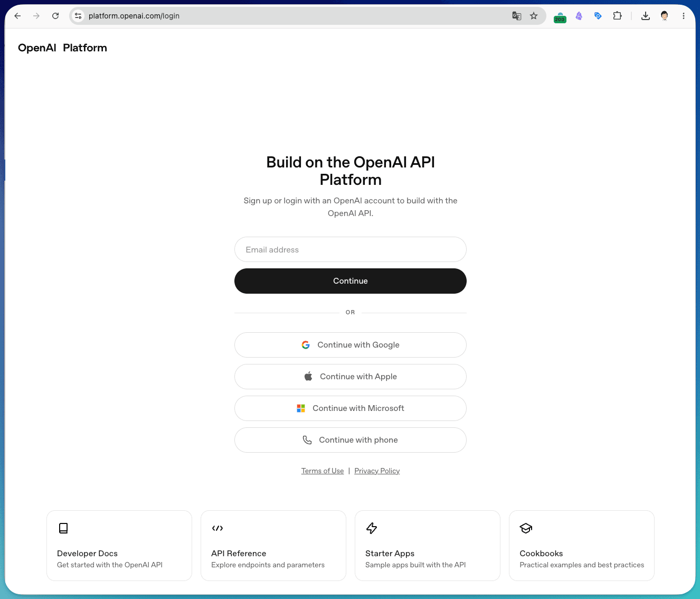Open the purple extension icon
This screenshot has width=700, height=599.
pyautogui.click(x=579, y=16)
